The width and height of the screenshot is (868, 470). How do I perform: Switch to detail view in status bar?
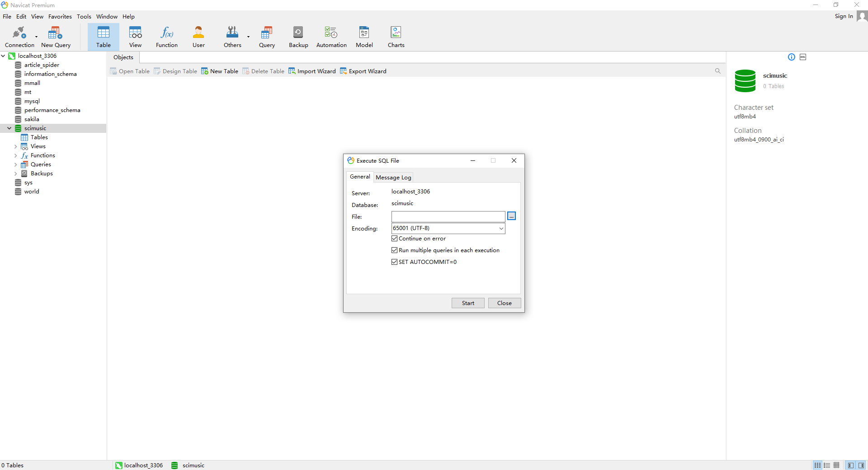836,465
